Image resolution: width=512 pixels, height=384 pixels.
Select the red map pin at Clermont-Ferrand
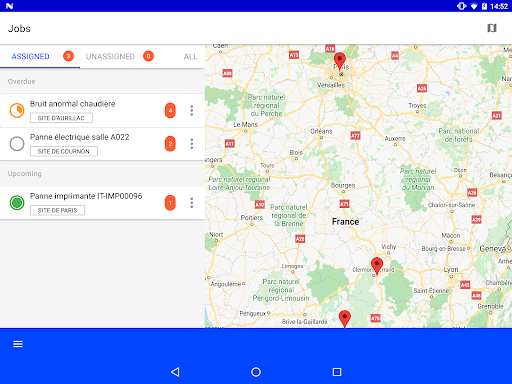[377, 265]
